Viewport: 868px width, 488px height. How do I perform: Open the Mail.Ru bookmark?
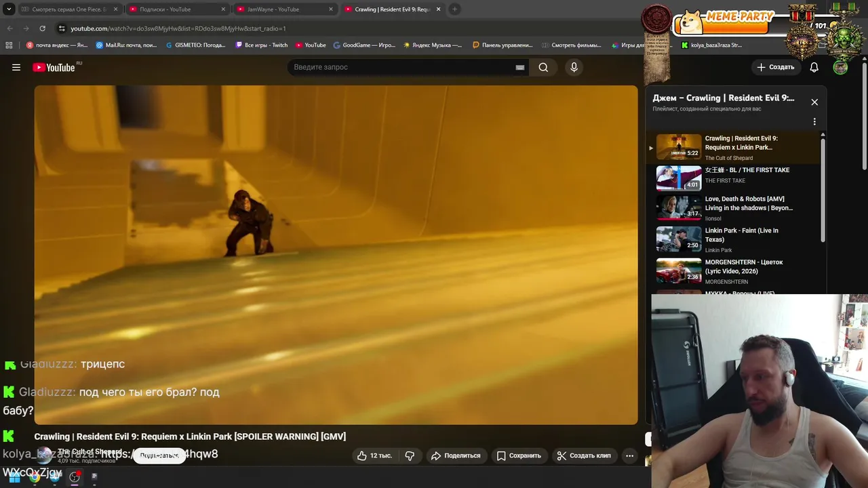tap(127, 45)
